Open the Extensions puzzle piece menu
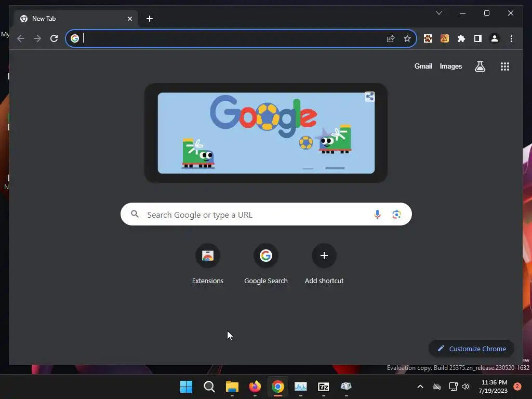532x399 pixels. coord(461,38)
